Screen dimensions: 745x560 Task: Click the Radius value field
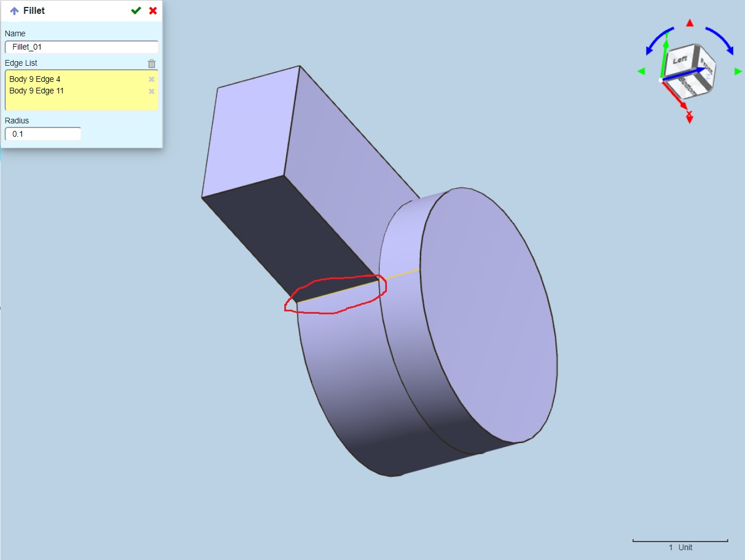[x=43, y=134]
